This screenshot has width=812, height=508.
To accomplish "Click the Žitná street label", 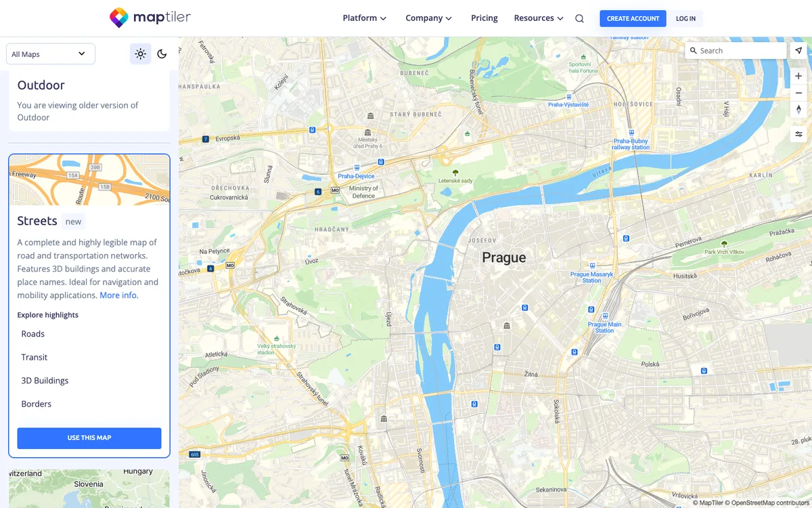I will 531,374.
